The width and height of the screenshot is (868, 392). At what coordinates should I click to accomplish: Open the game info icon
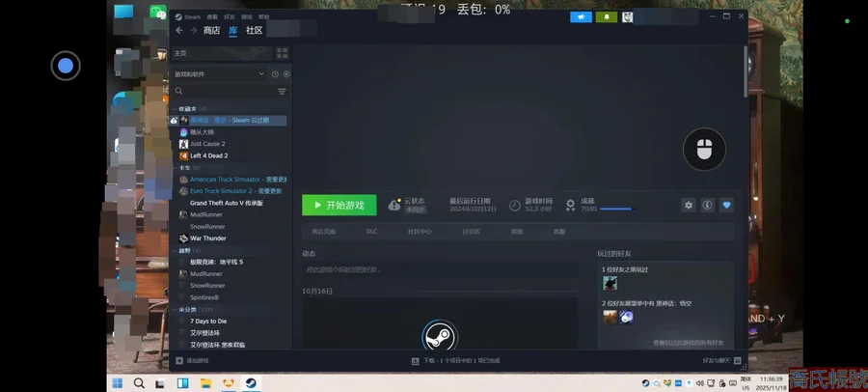tap(707, 205)
